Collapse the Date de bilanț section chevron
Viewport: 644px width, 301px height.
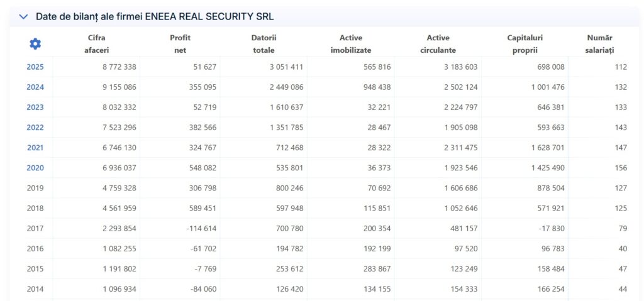pos(23,17)
